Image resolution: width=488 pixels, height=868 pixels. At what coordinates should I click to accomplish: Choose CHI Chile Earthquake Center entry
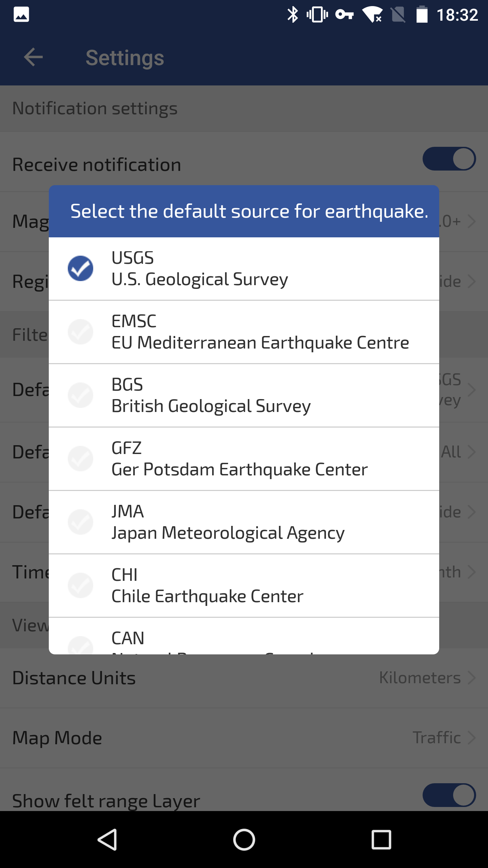(x=207, y=586)
